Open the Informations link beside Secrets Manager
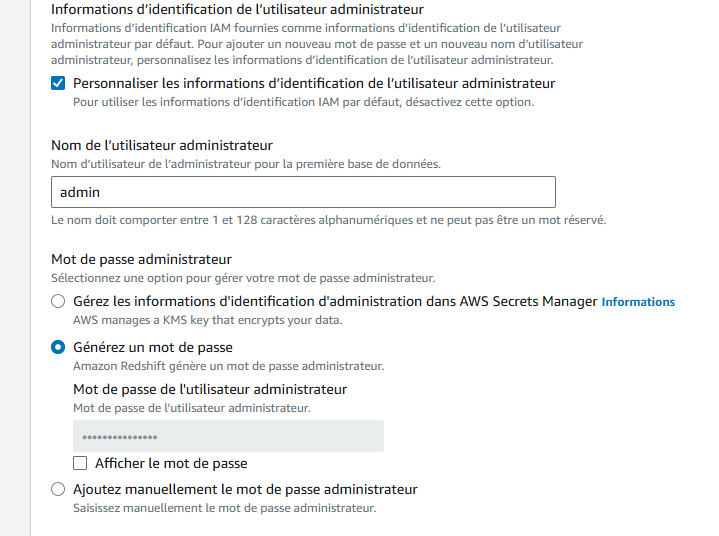Viewport: 719px width, 536px height. (638, 302)
